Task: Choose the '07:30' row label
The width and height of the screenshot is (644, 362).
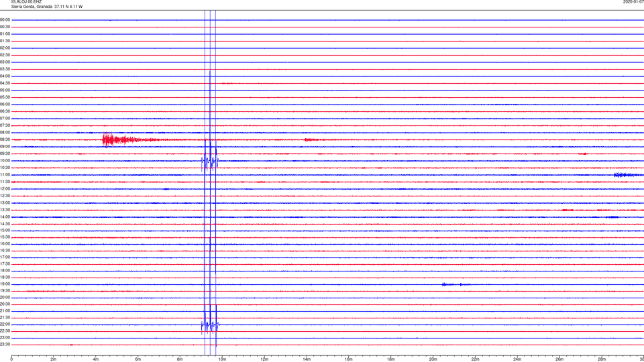Action: (x=5, y=125)
